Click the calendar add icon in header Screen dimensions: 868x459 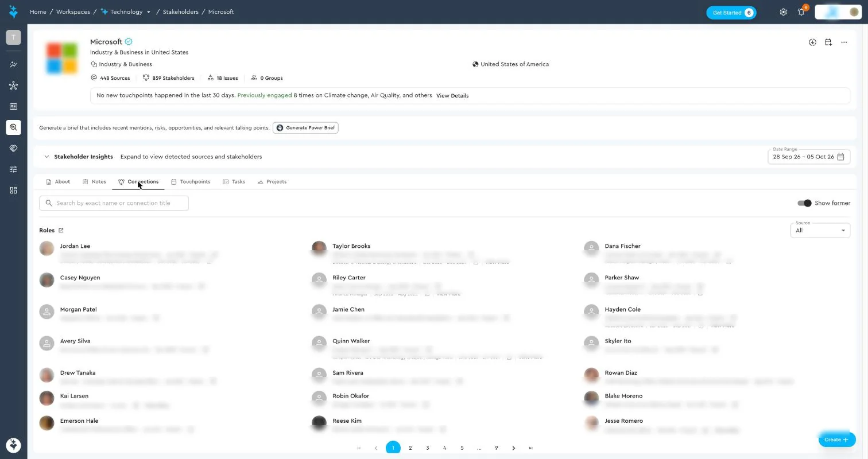(828, 42)
